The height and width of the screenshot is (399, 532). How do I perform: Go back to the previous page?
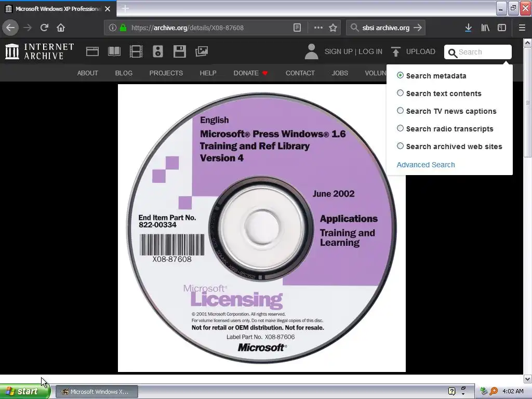tap(10, 28)
